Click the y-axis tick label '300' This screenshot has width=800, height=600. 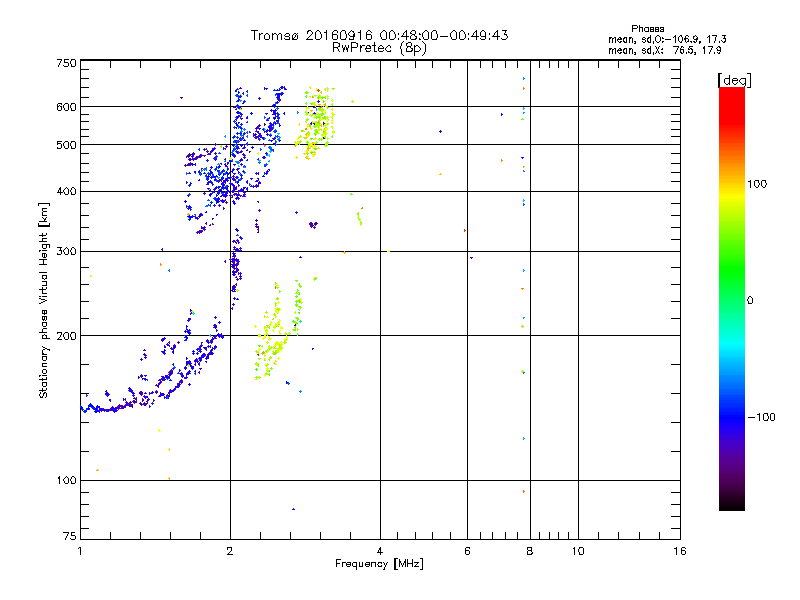pos(66,251)
